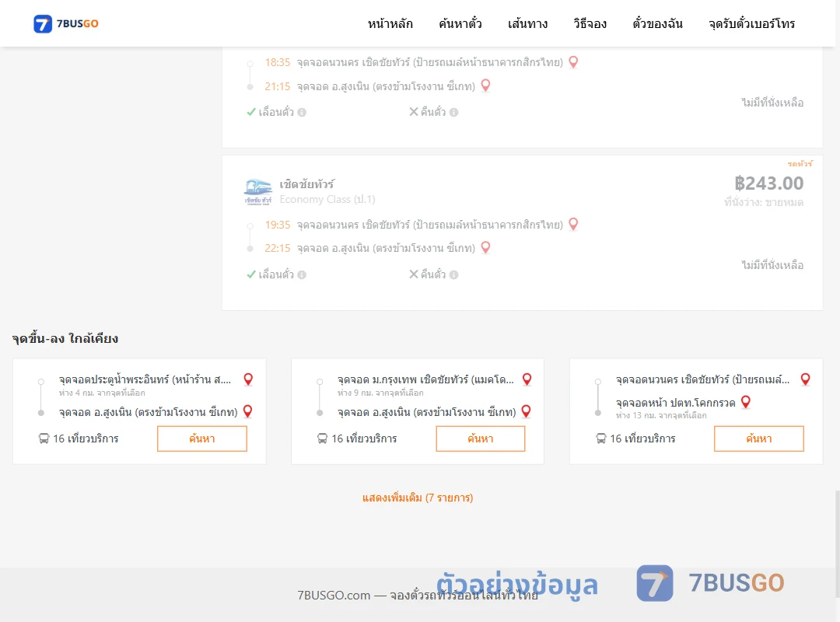Click info icon next to เลื่อนตั๋ว in ฿243 card
This screenshot has height=622, width=840.
coord(302,274)
